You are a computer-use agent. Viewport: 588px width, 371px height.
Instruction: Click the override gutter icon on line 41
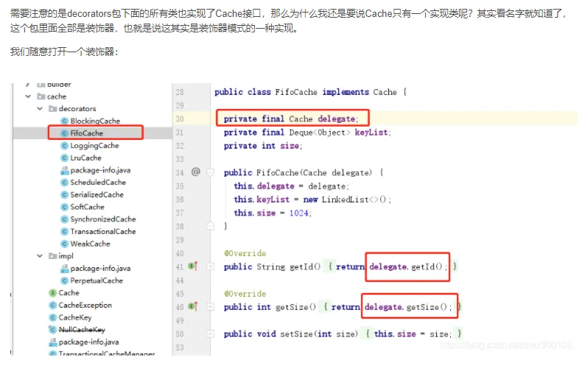coord(193,266)
